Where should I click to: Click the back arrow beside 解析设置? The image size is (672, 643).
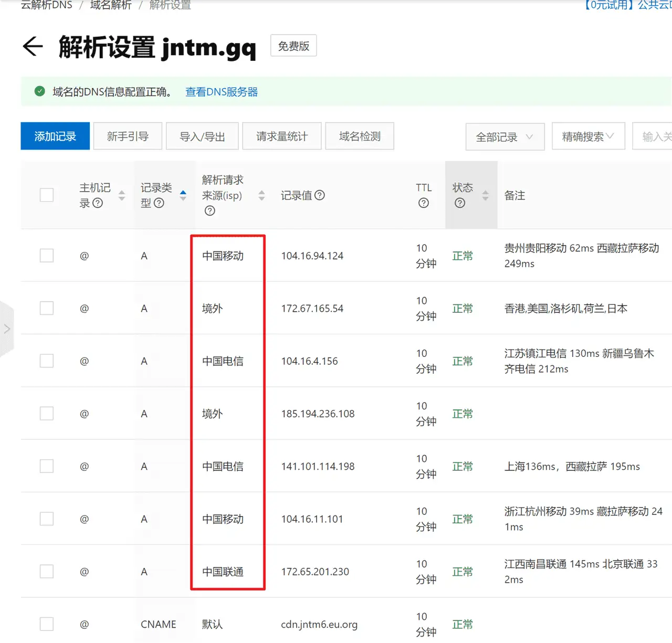(33, 47)
